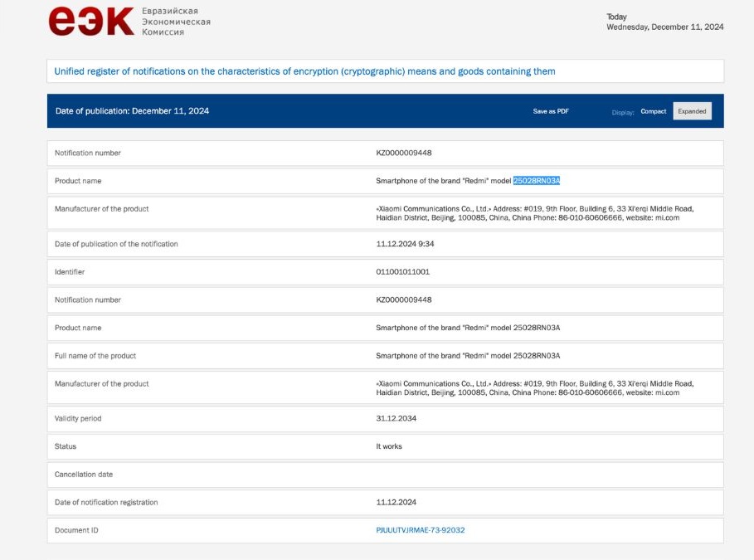The height and width of the screenshot is (560, 754).
Task: Switch display to Compact view
Action: click(x=653, y=111)
